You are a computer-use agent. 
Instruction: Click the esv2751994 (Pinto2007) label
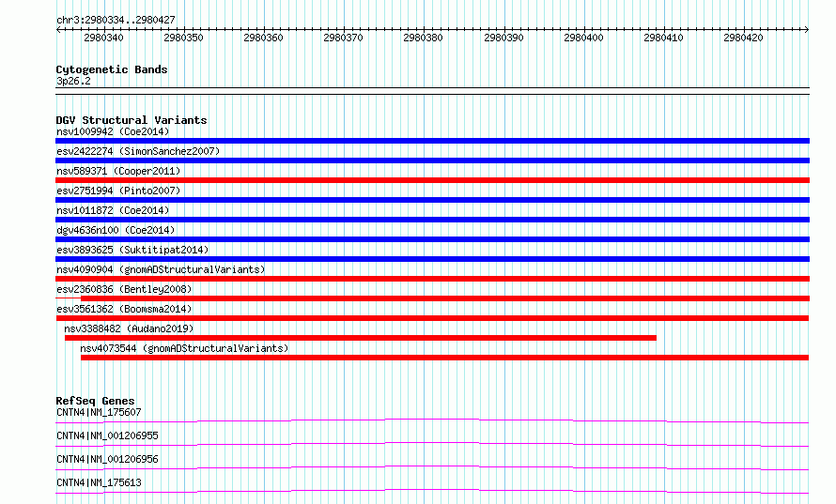[118, 191]
